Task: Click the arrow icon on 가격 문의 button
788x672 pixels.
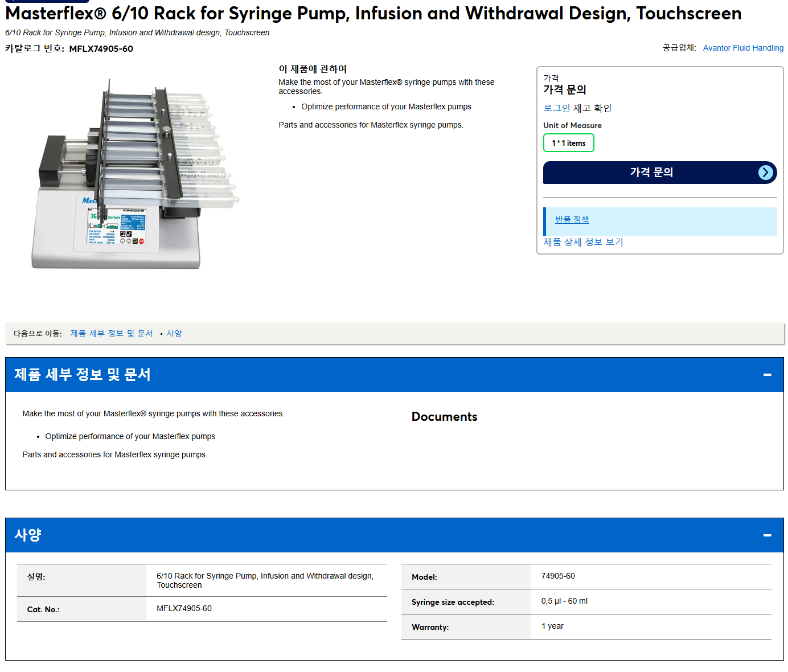Action: 766,173
